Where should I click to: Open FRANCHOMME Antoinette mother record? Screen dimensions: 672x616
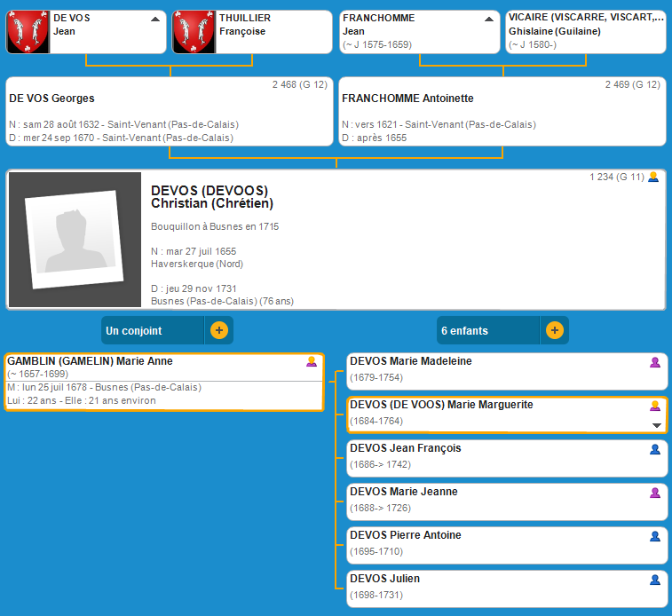[502, 111]
